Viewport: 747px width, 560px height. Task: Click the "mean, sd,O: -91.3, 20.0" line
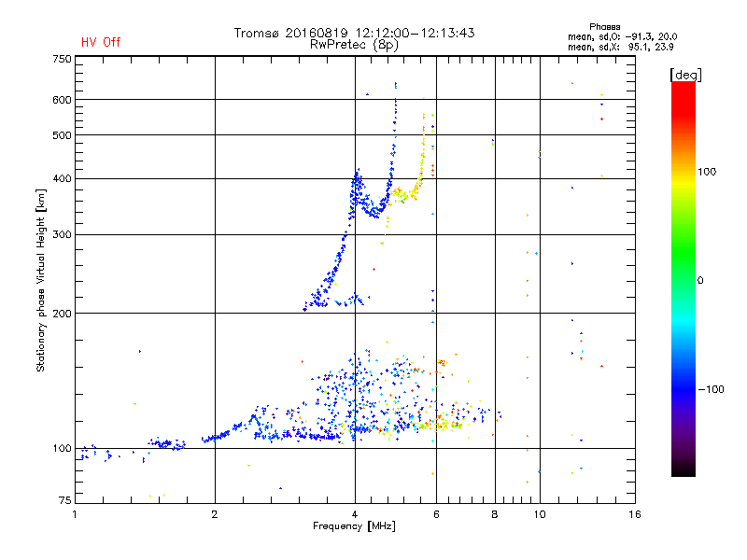coord(622,36)
